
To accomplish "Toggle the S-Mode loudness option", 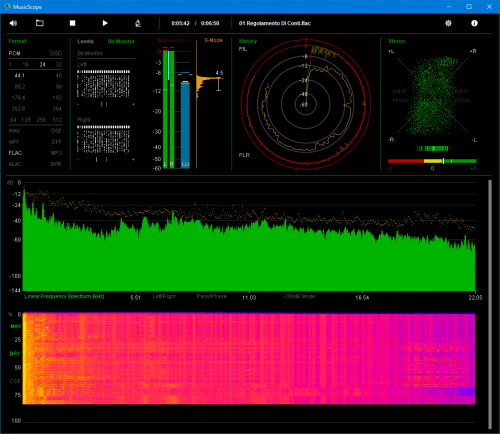I will tap(213, 40).
